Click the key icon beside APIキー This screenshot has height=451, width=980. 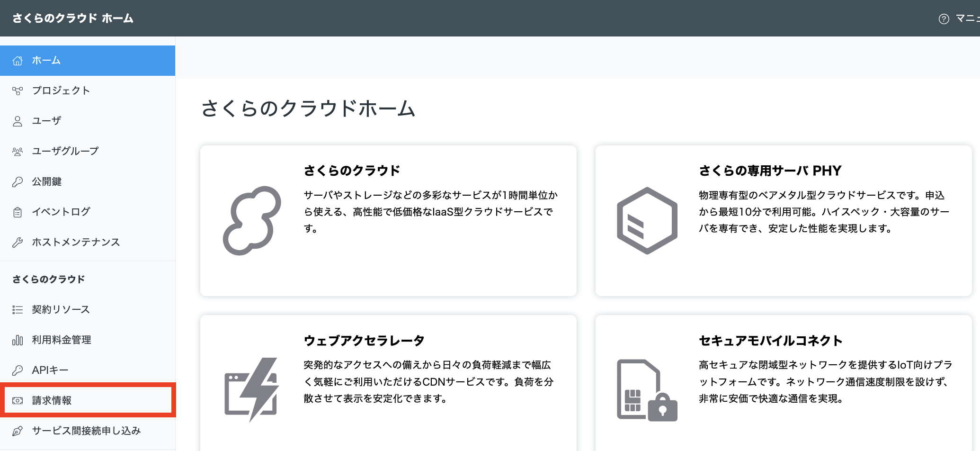(18, 370)
